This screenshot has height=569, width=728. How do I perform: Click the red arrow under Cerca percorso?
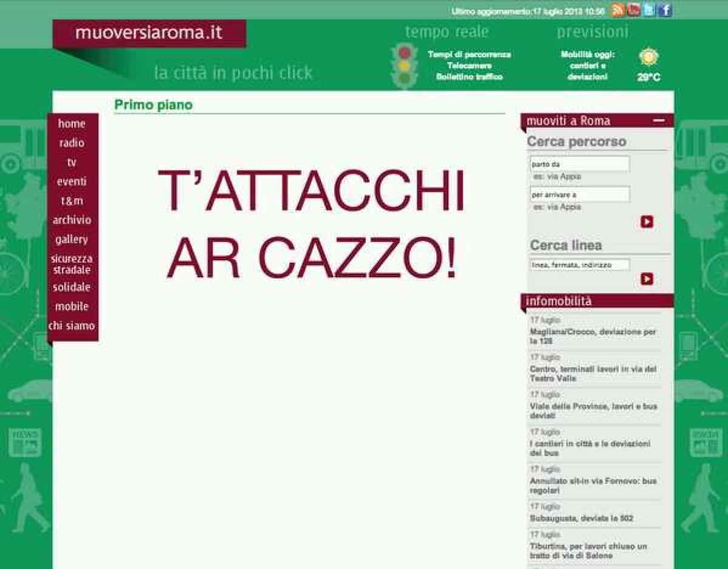pyautogui.click(x=646, y=222)
